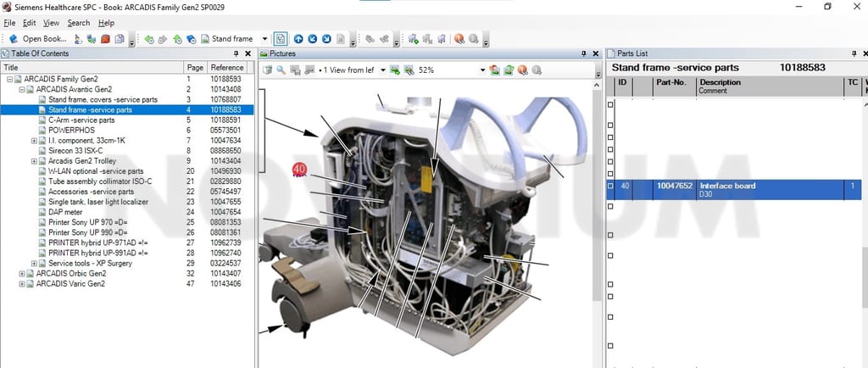868x368 pixels.
Task: Select 'Printer Sony UP 970 =D=' entry
Action: pyautogui.click(x=88, y=222)
